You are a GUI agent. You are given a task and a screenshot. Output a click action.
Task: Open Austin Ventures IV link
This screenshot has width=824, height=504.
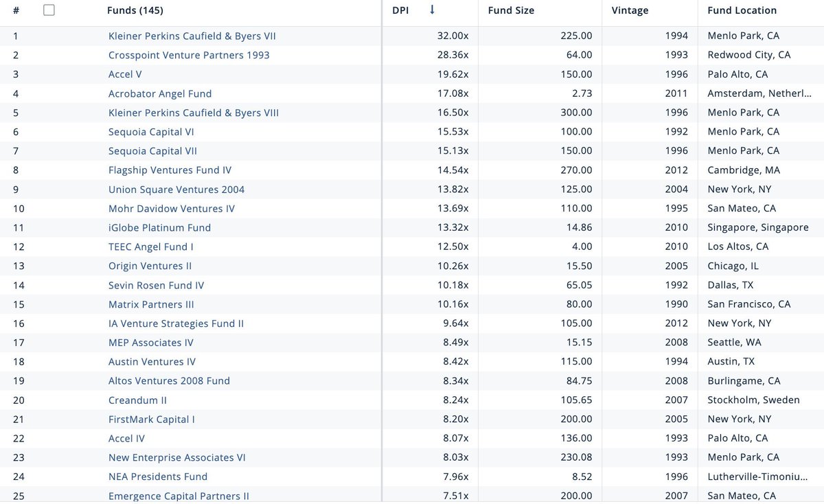[x=152, y=362]
